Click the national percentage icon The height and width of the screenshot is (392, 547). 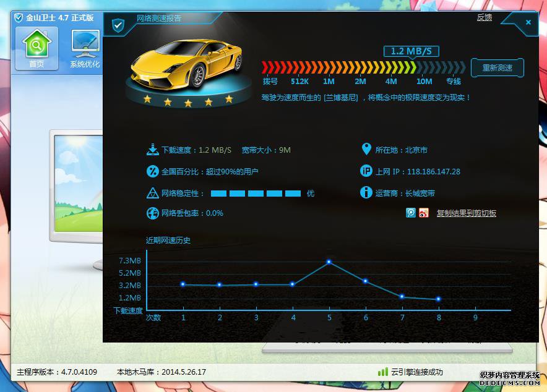tap(153, 171)
